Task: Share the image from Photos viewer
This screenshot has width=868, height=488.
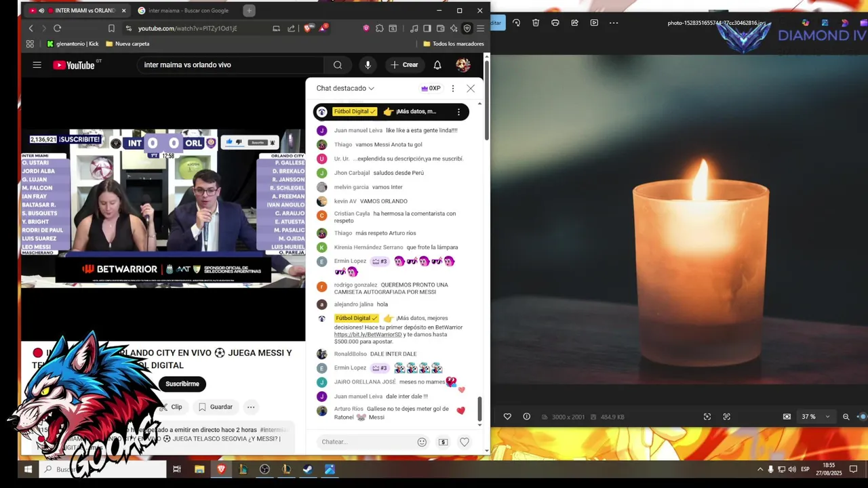Action: pos(575,22)
